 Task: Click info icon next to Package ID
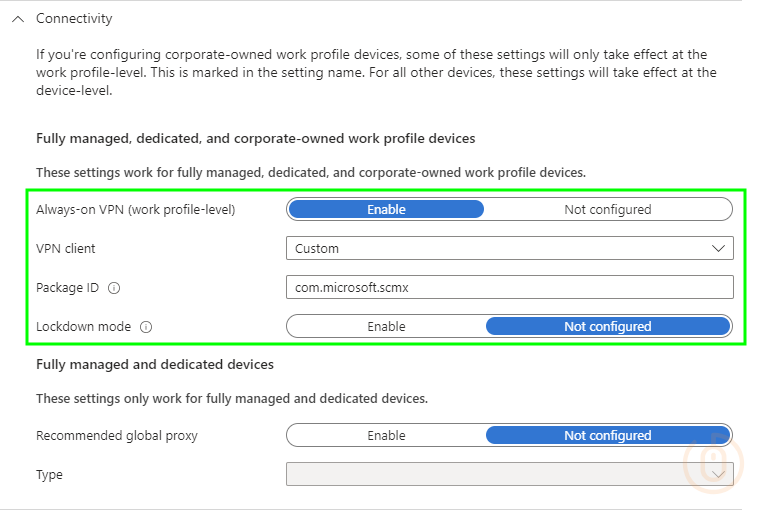click(114, 288)
